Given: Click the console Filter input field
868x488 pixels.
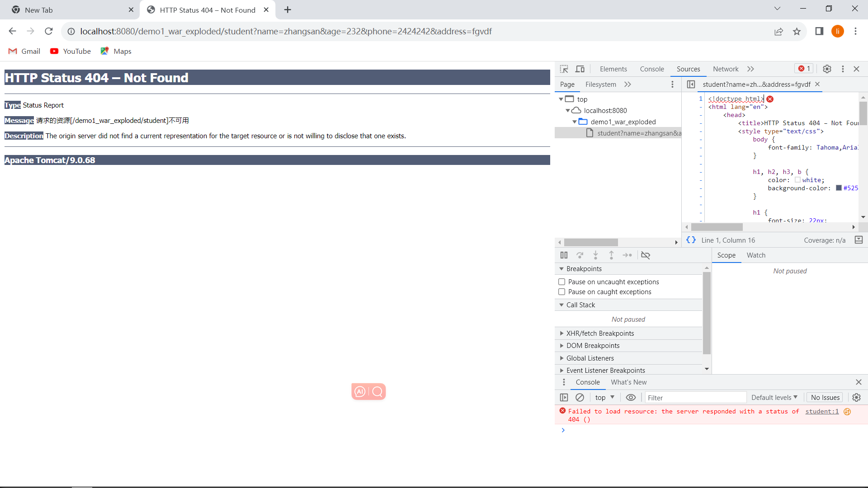Looking at the screenshot, I should [695, 398].
